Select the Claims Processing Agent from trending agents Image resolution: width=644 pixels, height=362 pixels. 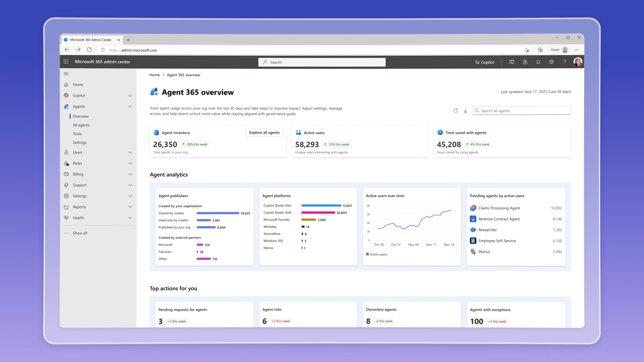click(x=499, y=208)
